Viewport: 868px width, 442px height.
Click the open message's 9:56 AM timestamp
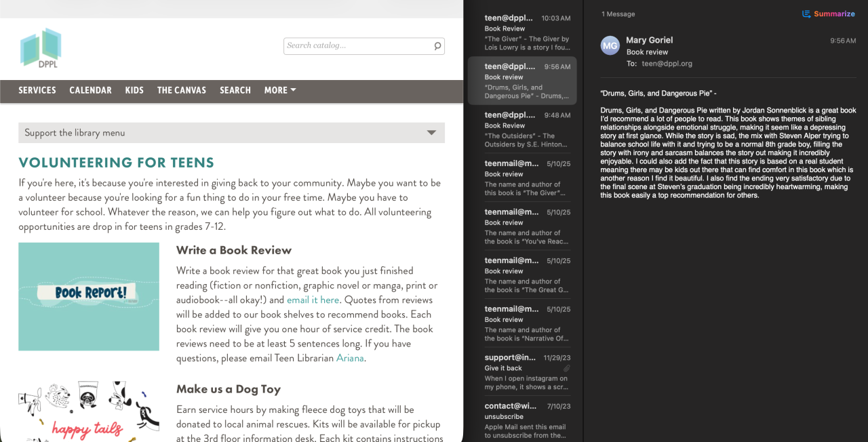843,41
